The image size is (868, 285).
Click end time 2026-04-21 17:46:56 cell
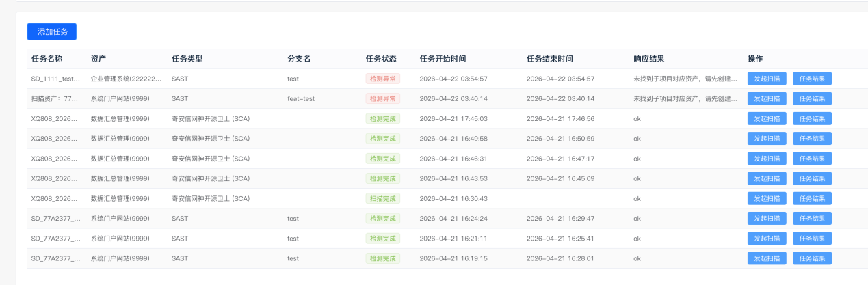[561, 118]
